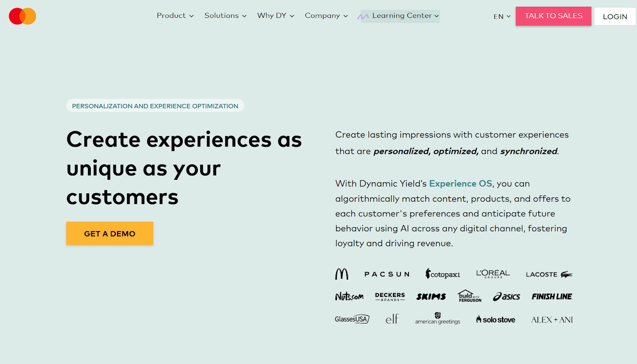637x364 pixels.
Task: Click the Nuts.com logo
Action: [349, 296]
